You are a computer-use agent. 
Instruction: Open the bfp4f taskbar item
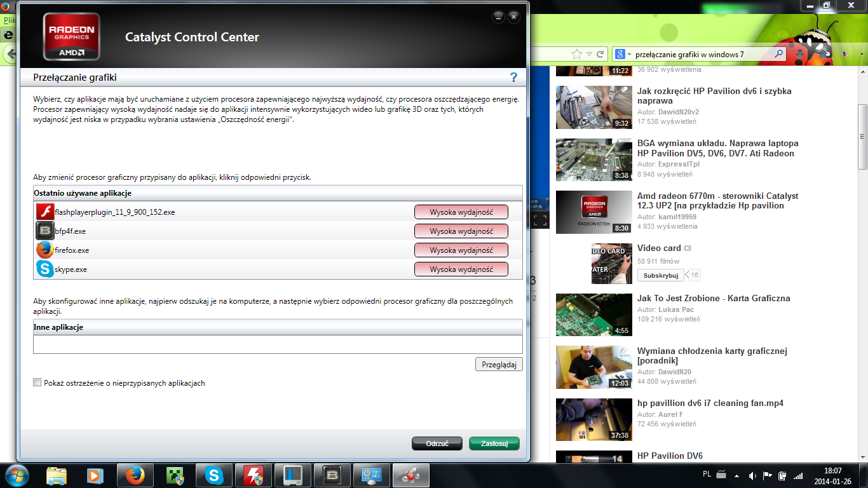click(332, 475)
